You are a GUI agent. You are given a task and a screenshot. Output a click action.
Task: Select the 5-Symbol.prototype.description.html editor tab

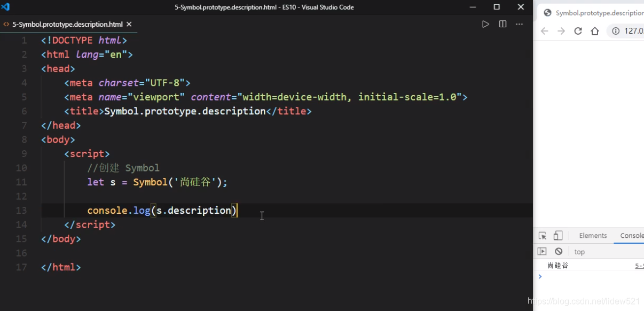68,24
